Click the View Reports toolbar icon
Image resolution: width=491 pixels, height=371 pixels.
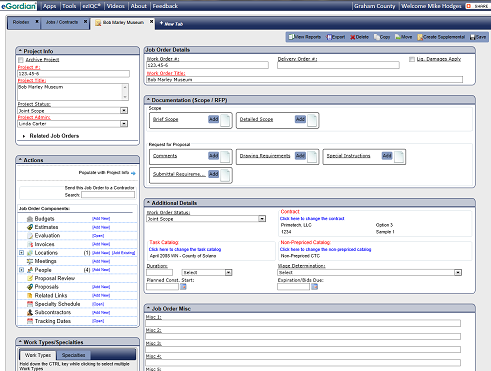[x=291, y=37]
